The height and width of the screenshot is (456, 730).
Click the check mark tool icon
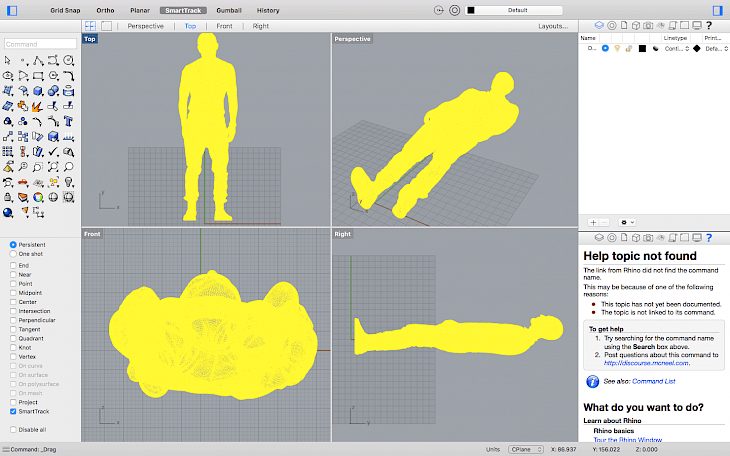pyautogui.click(x=53, y=152)
